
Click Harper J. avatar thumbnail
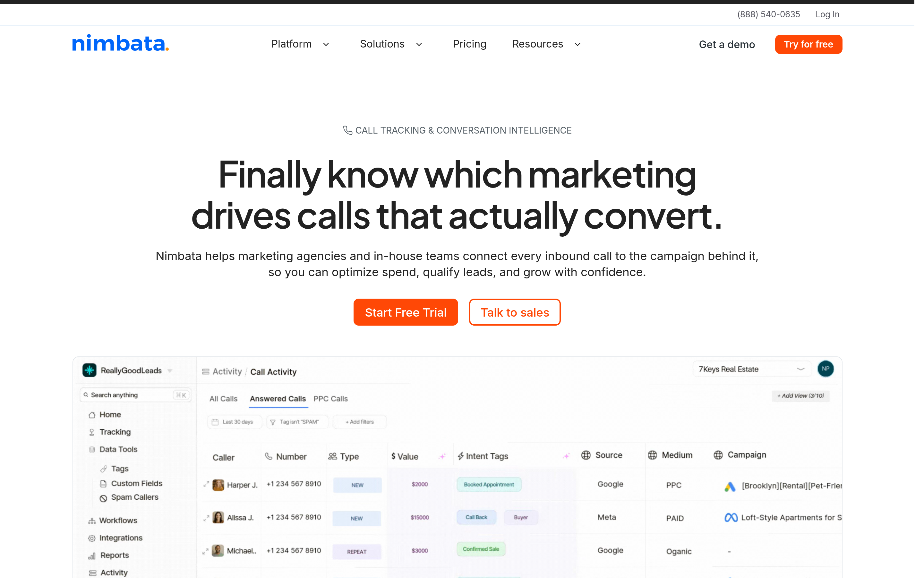pos(218,485)
